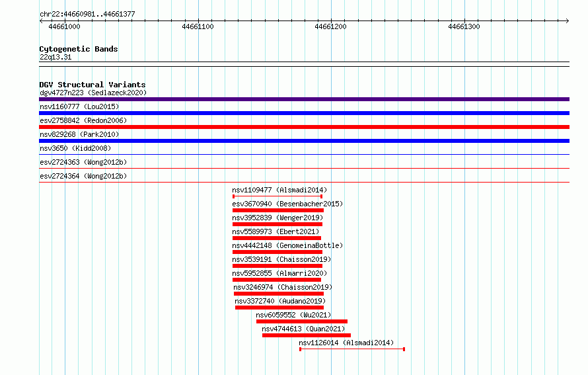The height and width of the screenshot is (375, 588).
Task: Click red bar of nsv3246974 (Chaisson2019)
Action: [279, 294]
